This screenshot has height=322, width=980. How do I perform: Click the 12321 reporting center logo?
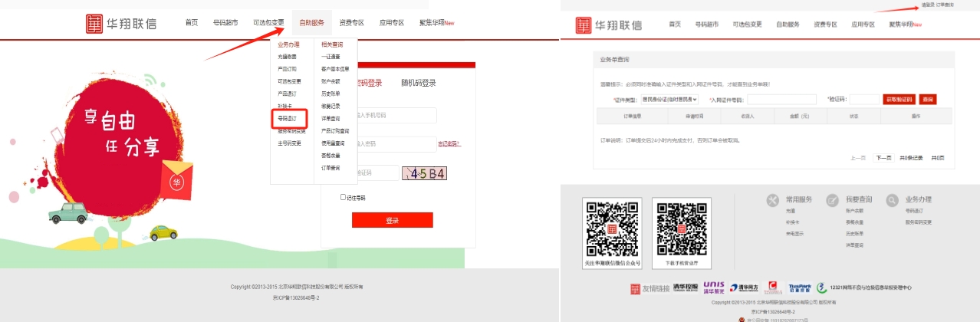863,288
